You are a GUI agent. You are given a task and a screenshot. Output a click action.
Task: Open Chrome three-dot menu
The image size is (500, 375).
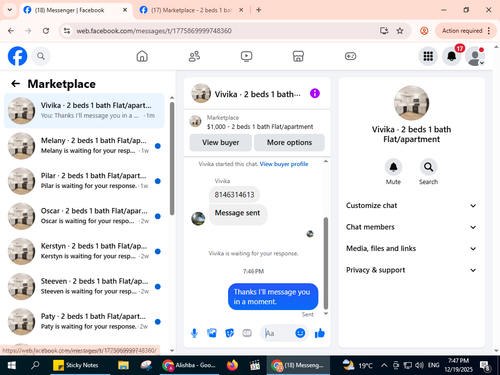[489, 31]
